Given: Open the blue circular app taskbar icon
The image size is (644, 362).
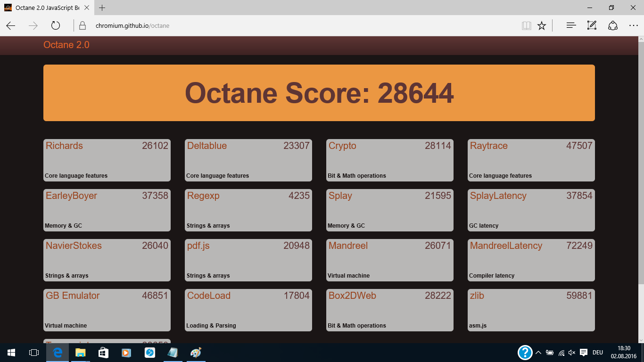Looking at the screenshot, I should click(149, 353).
